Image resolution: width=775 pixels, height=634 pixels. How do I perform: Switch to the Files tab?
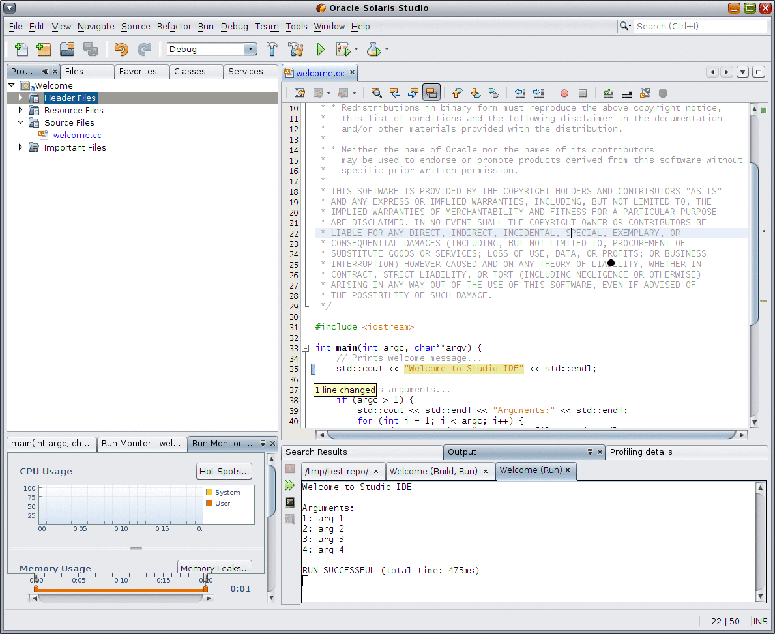(x=87, y=71)
